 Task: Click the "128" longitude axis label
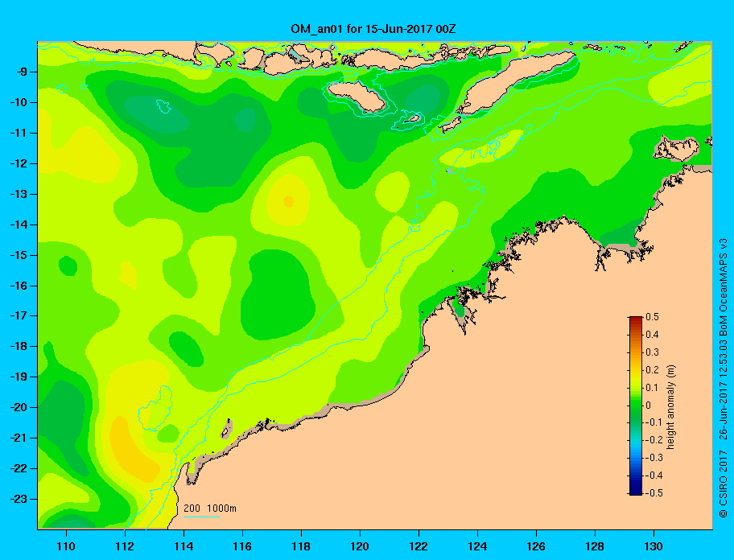click(595, 546)
